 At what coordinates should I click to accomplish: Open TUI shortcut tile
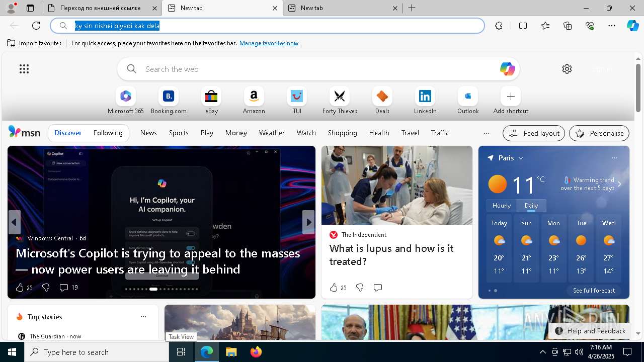click(x=297, y=101)
